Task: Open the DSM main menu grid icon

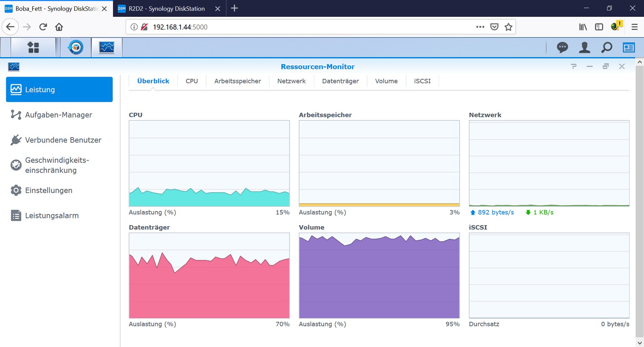Action: click(x=33, y=47)
